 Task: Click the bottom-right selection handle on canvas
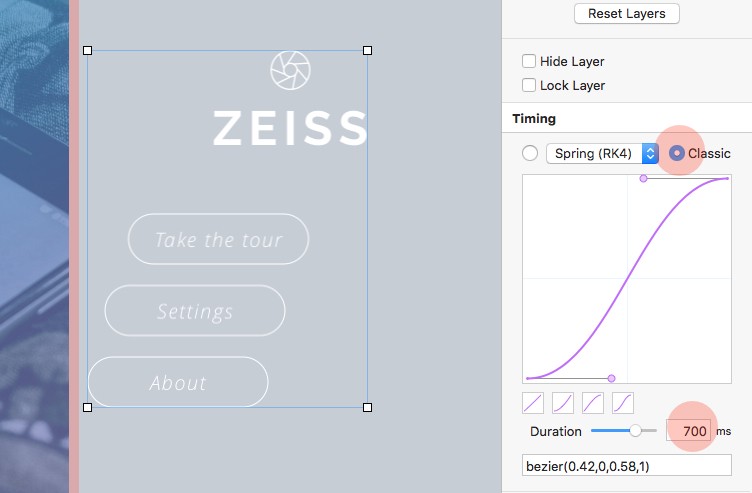367,407
